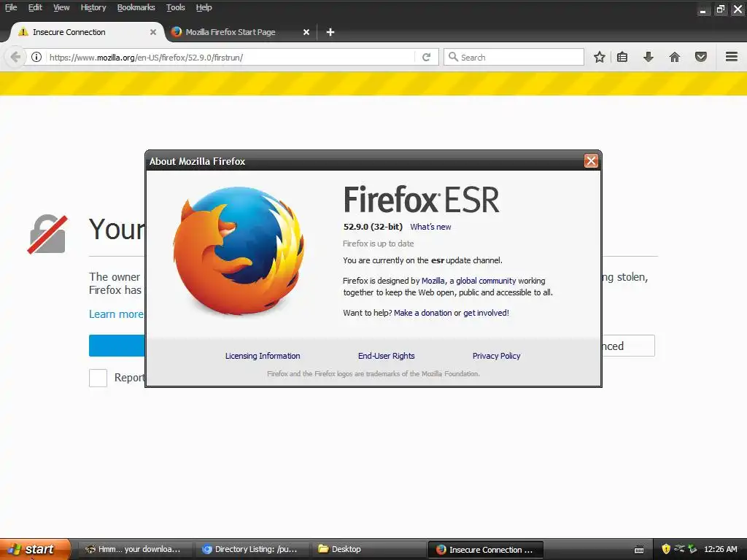This screenshot has width=747, height=560.
Task: Tick the Report errors checkbox
Action: tap(98, 378)
